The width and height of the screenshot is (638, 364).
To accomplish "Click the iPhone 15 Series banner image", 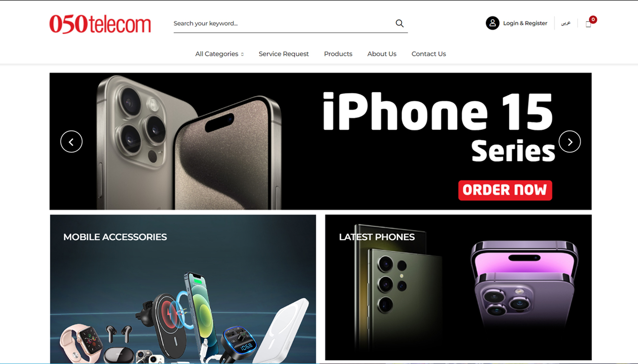I will point(320,141).
